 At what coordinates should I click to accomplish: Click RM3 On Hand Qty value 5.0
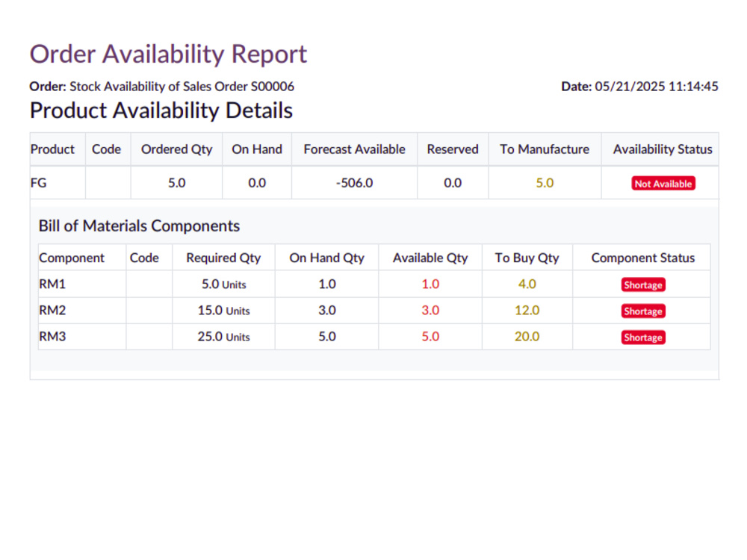(x=327, y=337)
